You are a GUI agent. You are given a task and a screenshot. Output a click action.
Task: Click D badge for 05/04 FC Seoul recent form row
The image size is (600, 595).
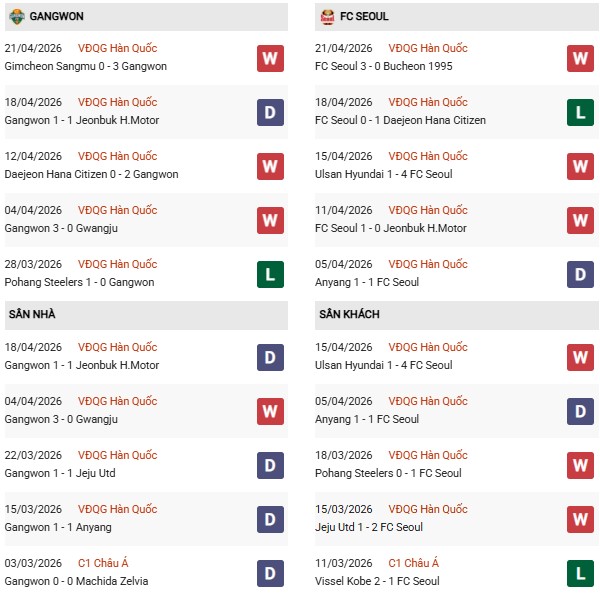(x=580, y=274)
